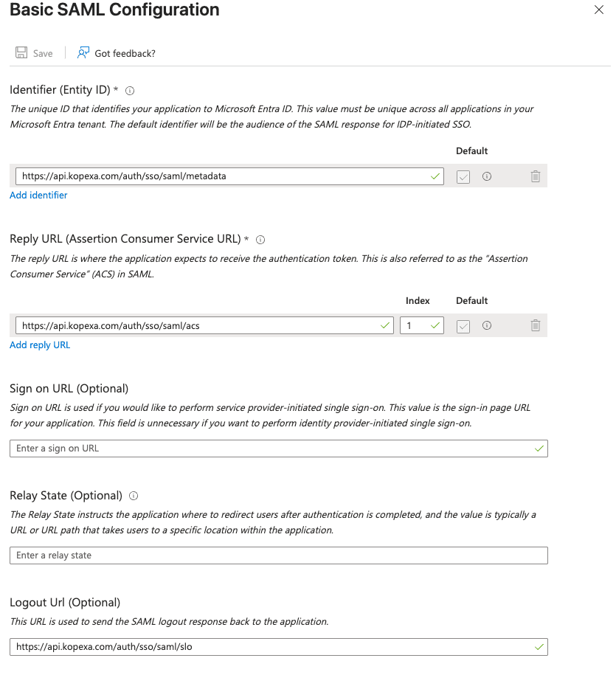Close the Basic SAML Configuration panel
The image size is (616, 689).
[x=598, y=10]
